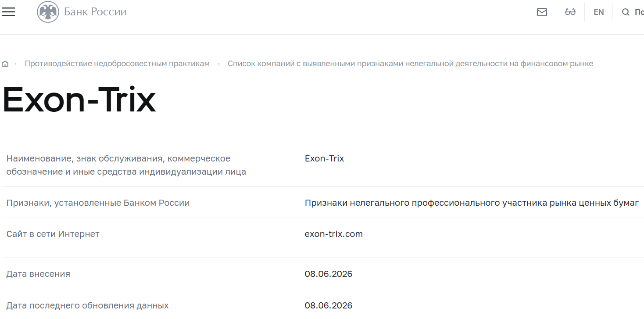Click the Сайт в сети Интернет label
Image resolution: width=644 pixels, height=319 pixels.
(53, 234)
